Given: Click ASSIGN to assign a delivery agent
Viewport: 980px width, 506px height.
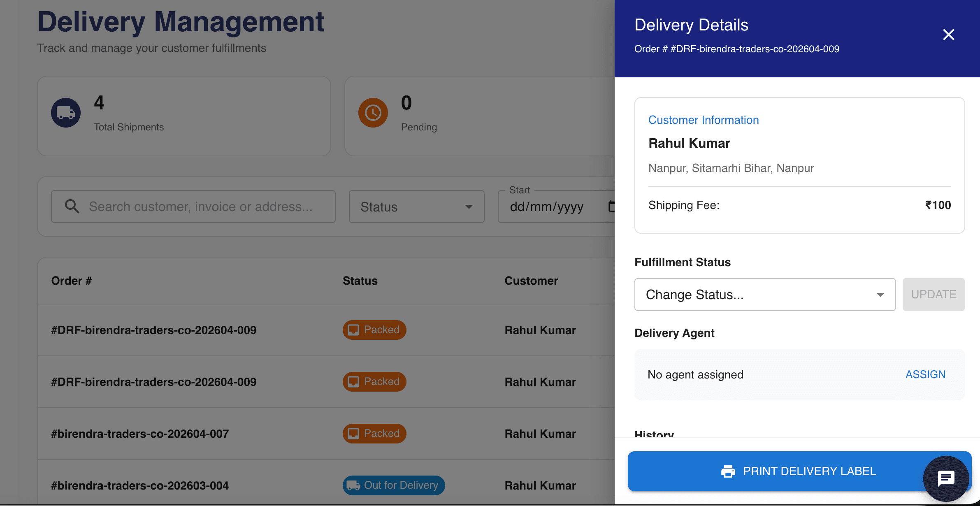Looking at the screenshot, I should (x=925, y=374).
